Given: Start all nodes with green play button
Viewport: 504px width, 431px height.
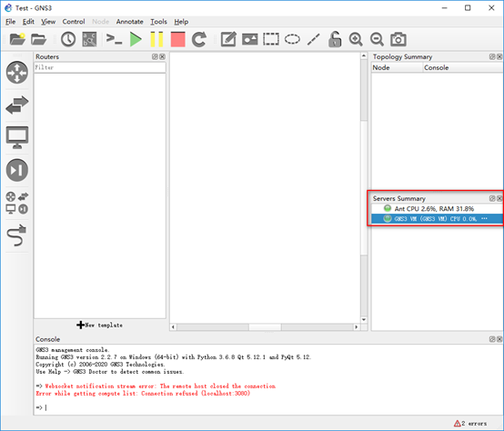Looking at the screenshot, I should (x=136, y=39).
